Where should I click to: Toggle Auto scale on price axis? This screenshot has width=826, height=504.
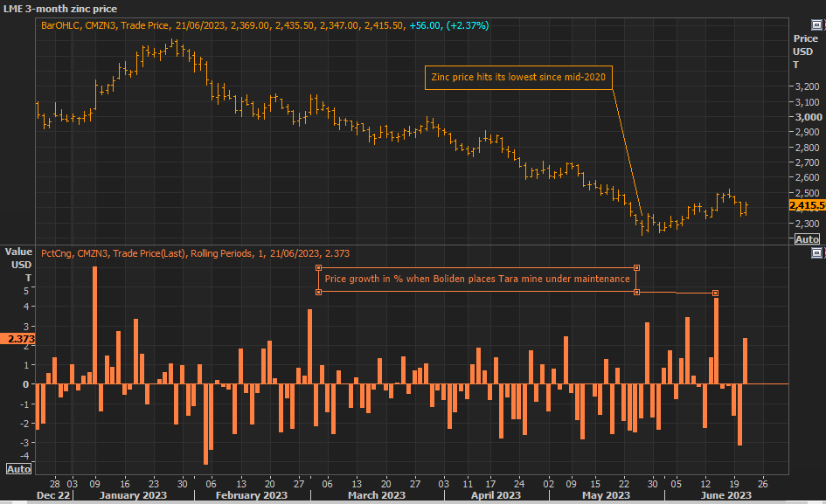807,238
